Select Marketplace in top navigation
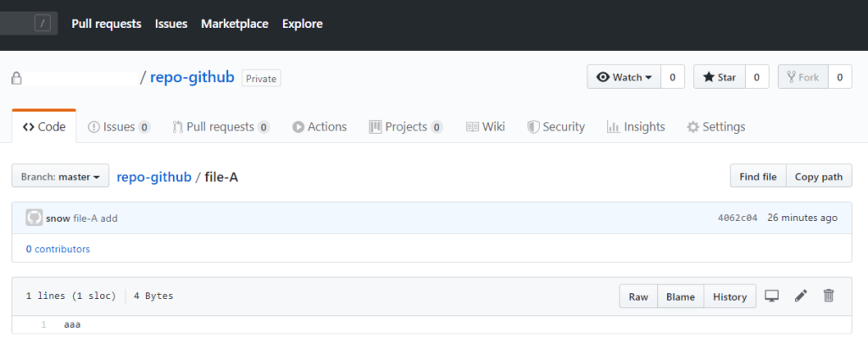 235,24
